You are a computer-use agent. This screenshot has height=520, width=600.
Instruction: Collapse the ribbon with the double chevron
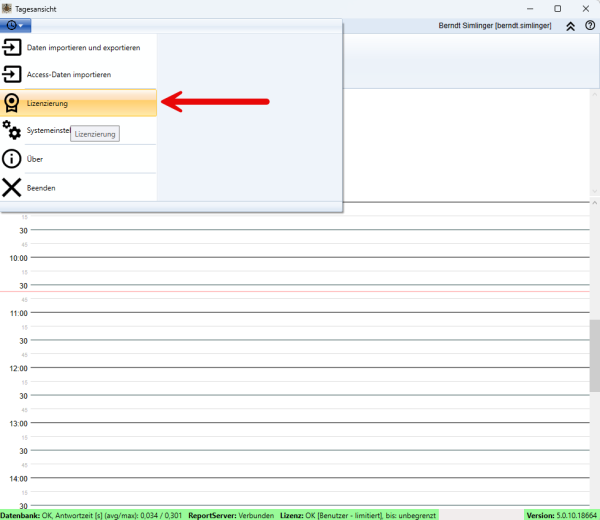pos(570,25)
